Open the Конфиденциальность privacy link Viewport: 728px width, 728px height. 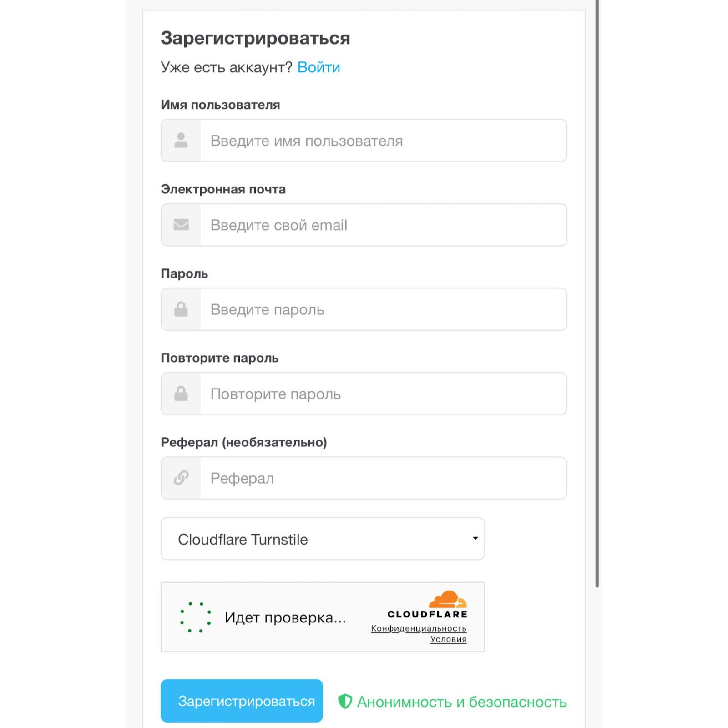click(x=419, y=628)
